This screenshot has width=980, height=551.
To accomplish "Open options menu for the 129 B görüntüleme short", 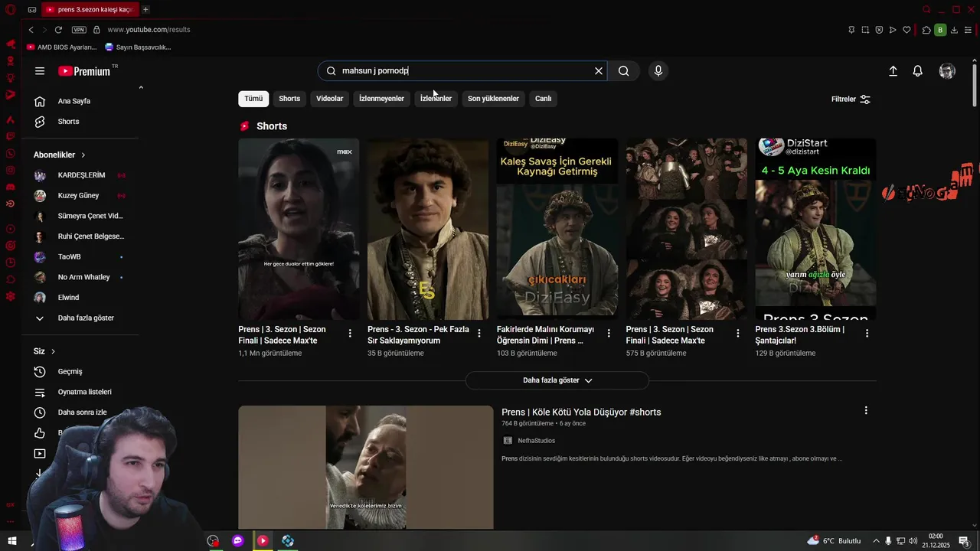I will (867, 333).
